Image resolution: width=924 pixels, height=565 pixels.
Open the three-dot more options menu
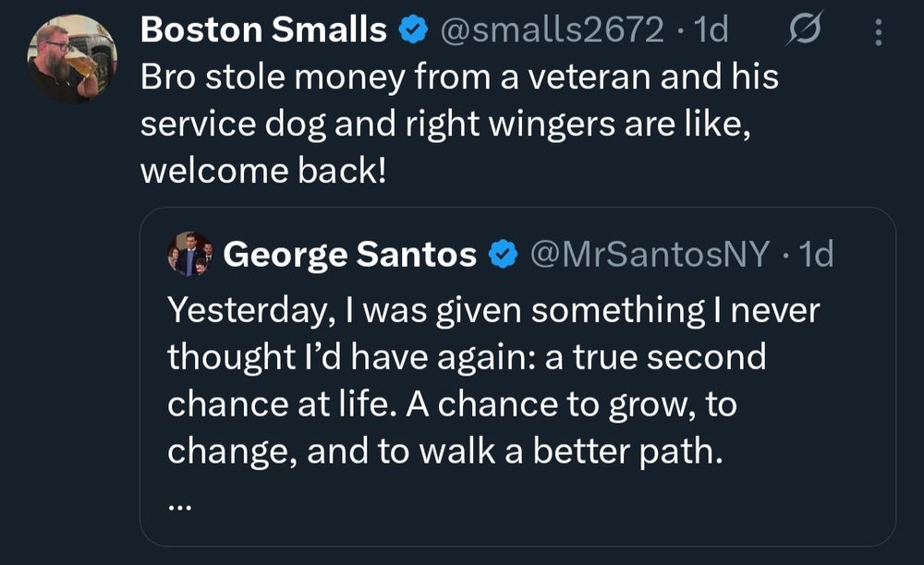[x=878, y=32]
